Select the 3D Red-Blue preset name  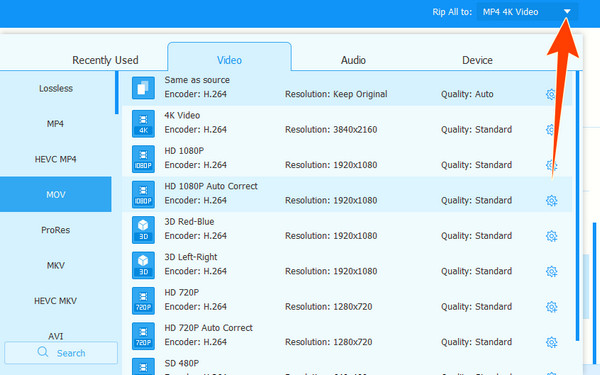click(x=189, y=222)
